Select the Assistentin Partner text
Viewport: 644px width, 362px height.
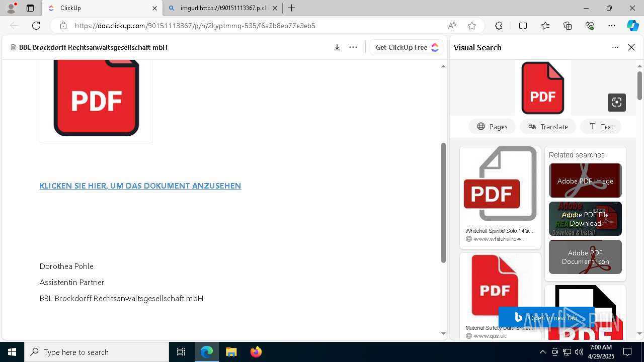pos(72,282)
